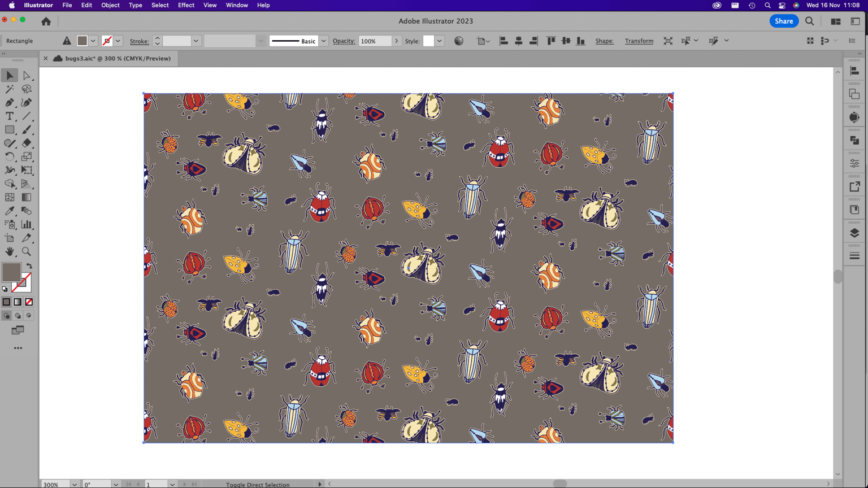Screen dimensions: 868x488
Task: Select the Symbol Sprayer tool
Action: (10, 224)
